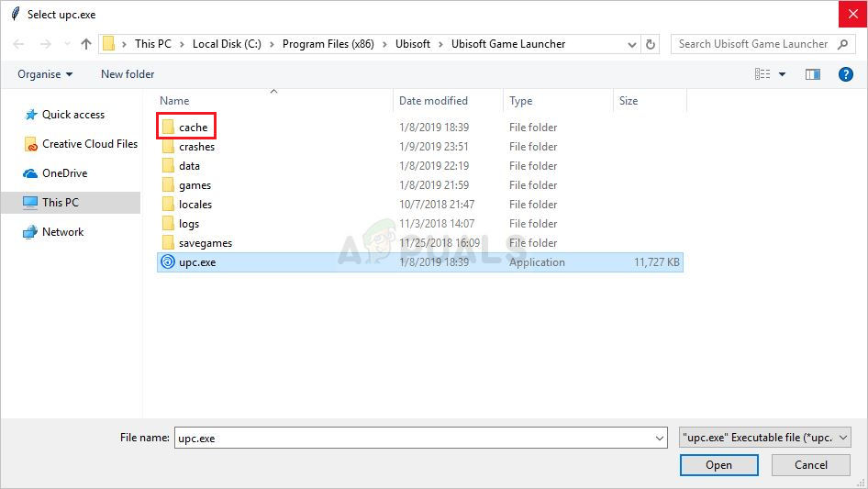Click the crashes folder icon
This screenshot has height=489, width=868.
[168, 147]
